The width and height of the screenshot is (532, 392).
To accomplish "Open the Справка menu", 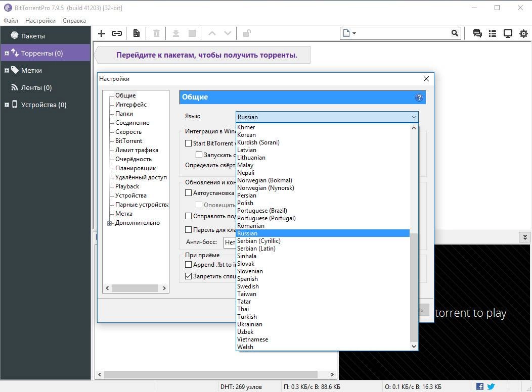I will (x=74, y=21).
